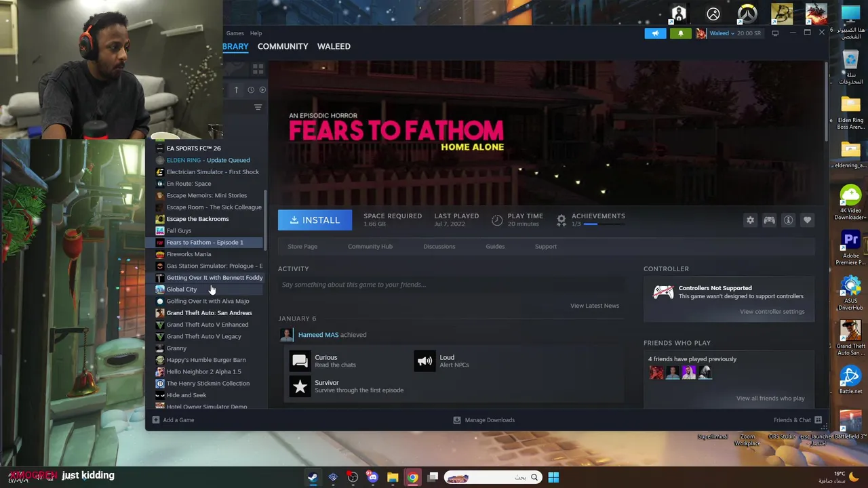The height and width of the screenshot is (488, 868).
Task: Open the Community Hub tab
Action: [x=370, y=247]
